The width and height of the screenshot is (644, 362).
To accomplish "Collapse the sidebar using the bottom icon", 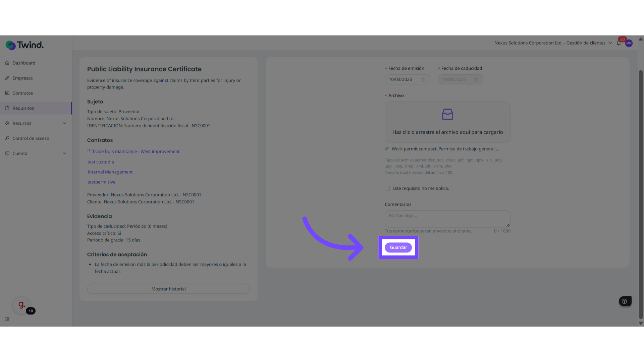I will click(x=7, y=319).
